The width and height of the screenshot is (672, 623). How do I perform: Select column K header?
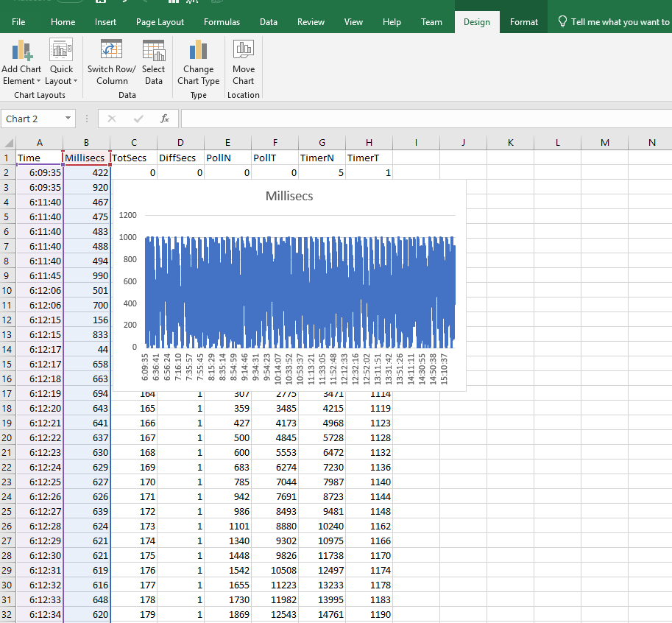510,143
